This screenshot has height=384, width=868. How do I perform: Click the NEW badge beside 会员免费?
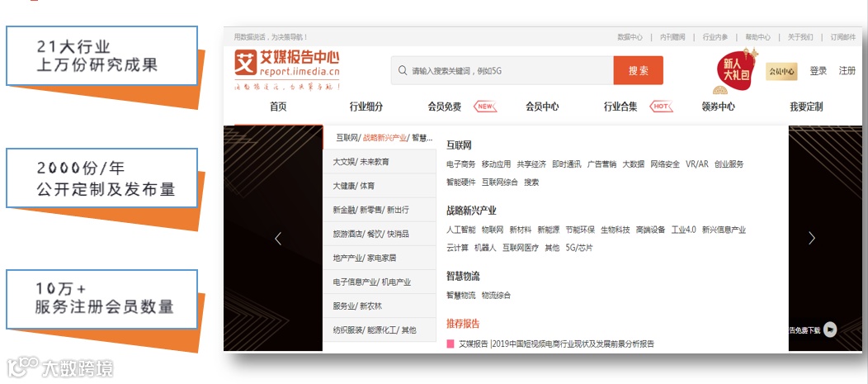pos(485,107)
